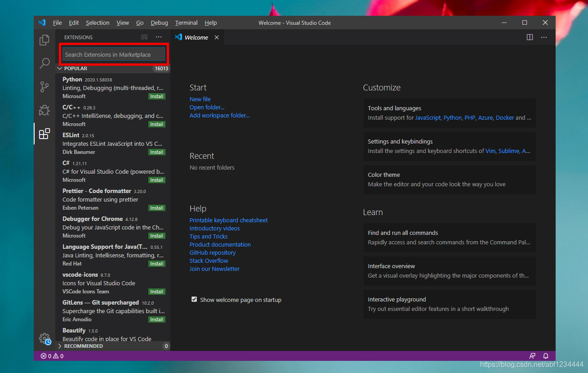Open the Debug menu
Image resolution: width=588 pixels, height=373 pixels.
[x=159, y=22]
